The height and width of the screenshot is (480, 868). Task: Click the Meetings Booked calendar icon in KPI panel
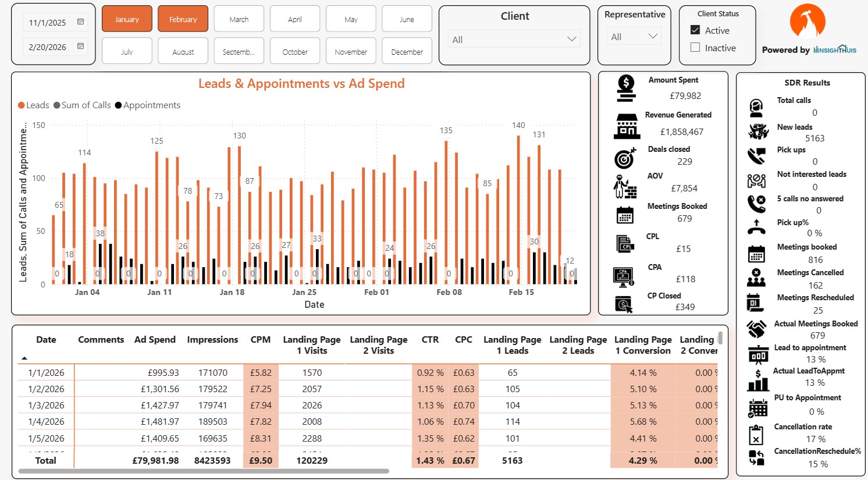point(625,215)
